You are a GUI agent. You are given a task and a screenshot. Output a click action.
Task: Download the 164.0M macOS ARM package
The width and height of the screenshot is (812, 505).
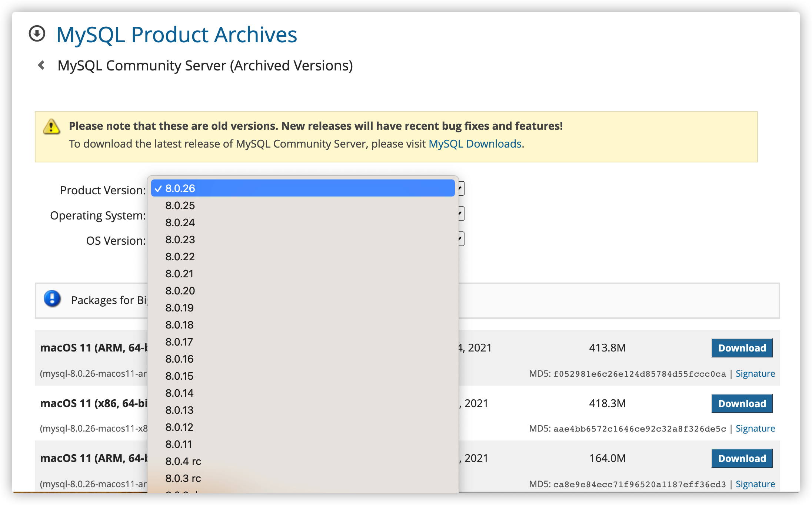click(742, 459)
